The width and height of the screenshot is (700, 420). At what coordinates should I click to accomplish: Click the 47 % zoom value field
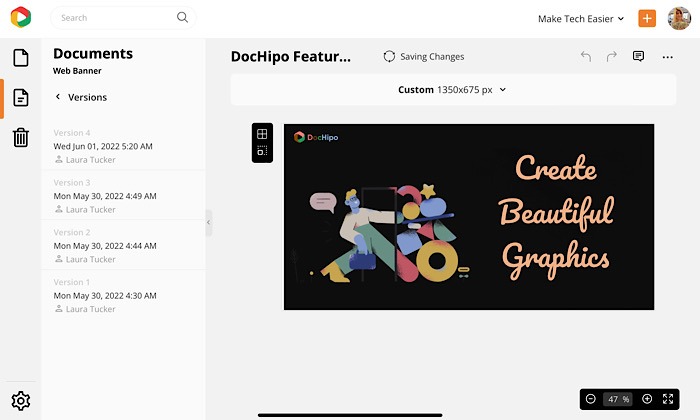point(618,399)
